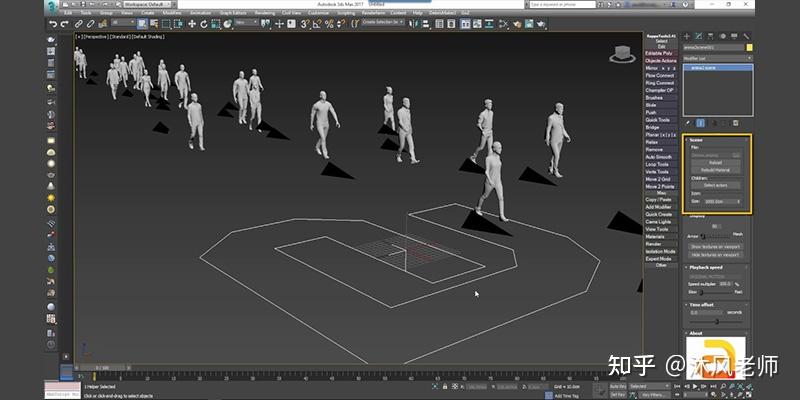Activate the Select and Link tool
Image resolution: width=800 pixels, height=400 pixels.
(x=79, y=23)
